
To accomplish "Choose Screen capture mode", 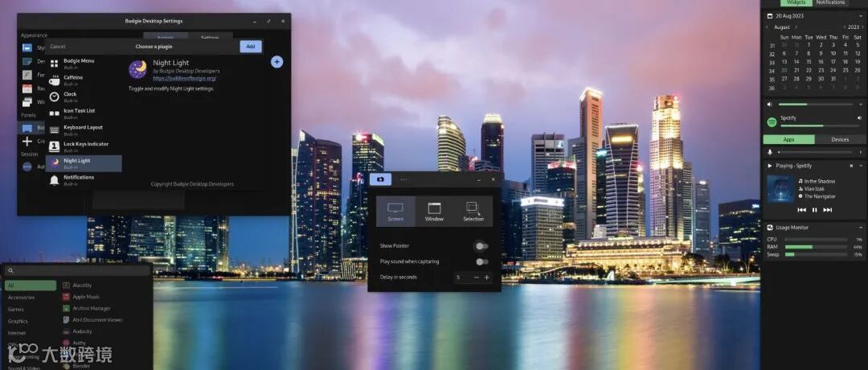I will (x=395, y=212).
